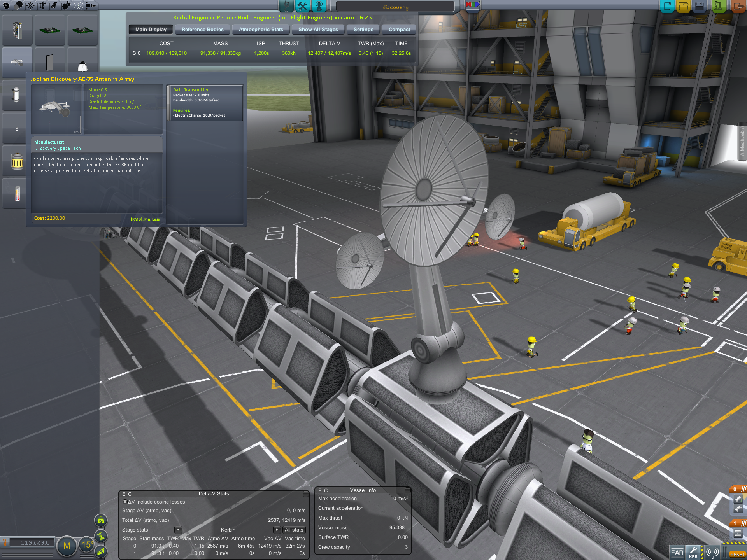Toggle ΔV include cosine losses

pos(125,502)
